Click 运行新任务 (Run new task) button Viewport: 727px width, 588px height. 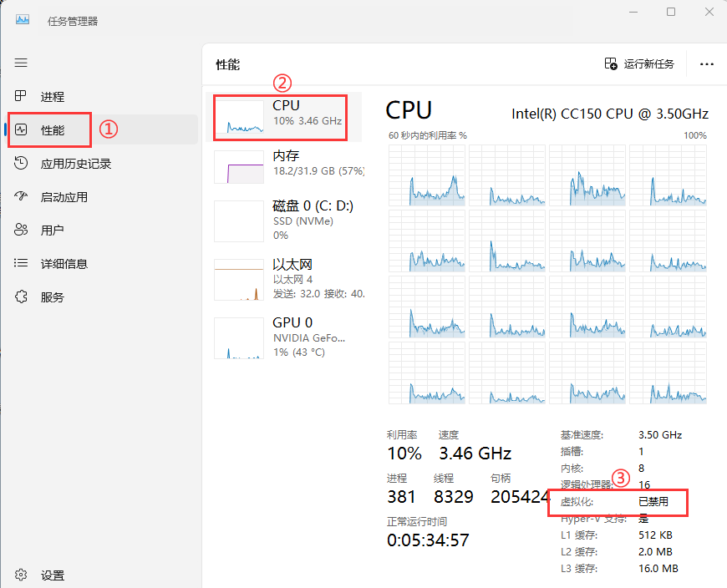tap(639, 64)
